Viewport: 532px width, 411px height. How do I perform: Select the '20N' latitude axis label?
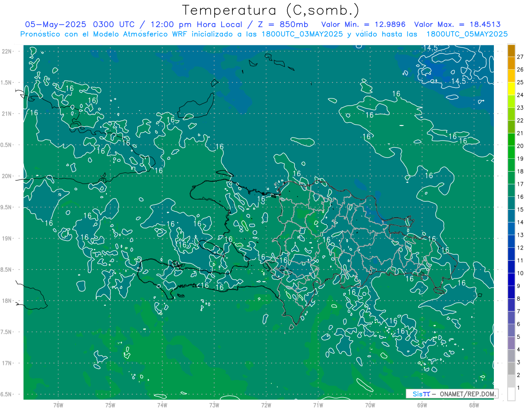click(x=7, y=176)
